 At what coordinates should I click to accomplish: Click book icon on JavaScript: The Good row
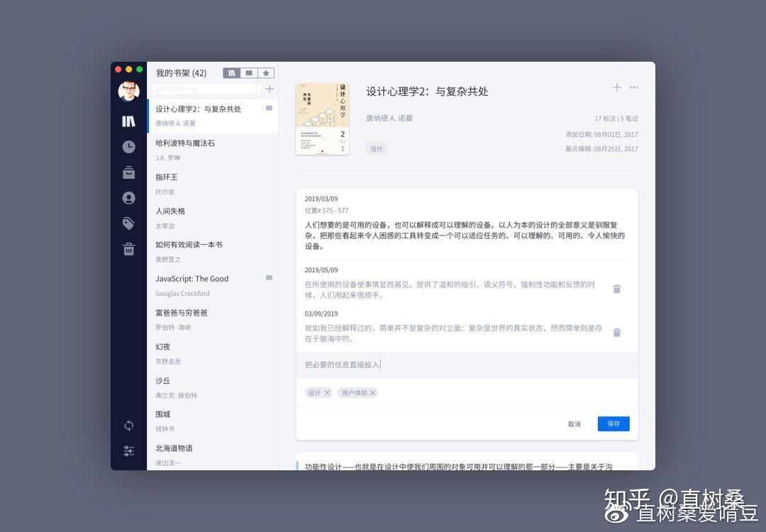270,277
